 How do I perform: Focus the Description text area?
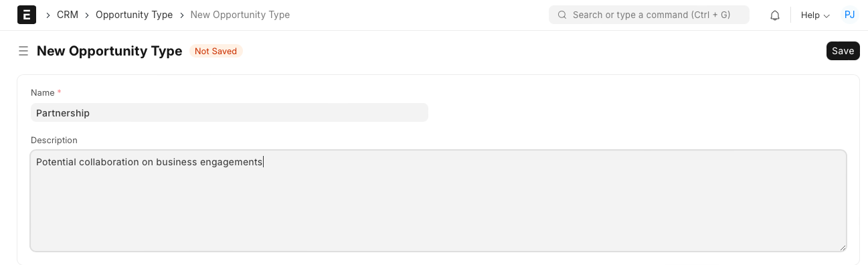click(438, 201)
